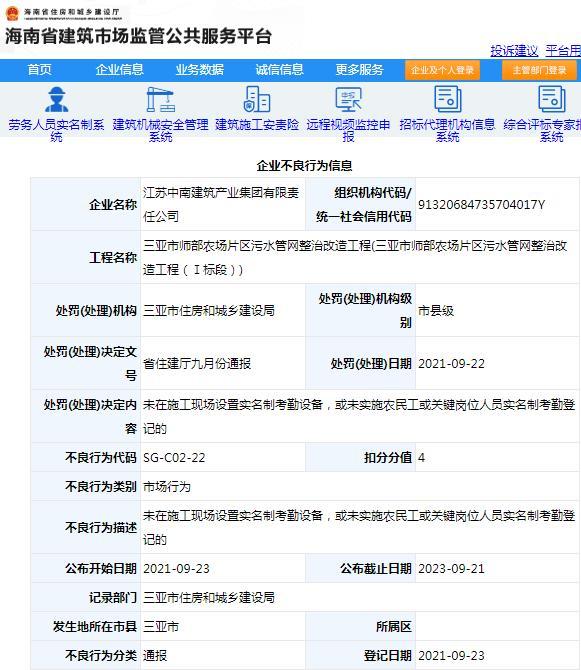This screenshot has height=670, width=581.
Task: Click the 处罚(处理)机构 value 三亚市住房和城乡建设局
Action: pos(209,311)
